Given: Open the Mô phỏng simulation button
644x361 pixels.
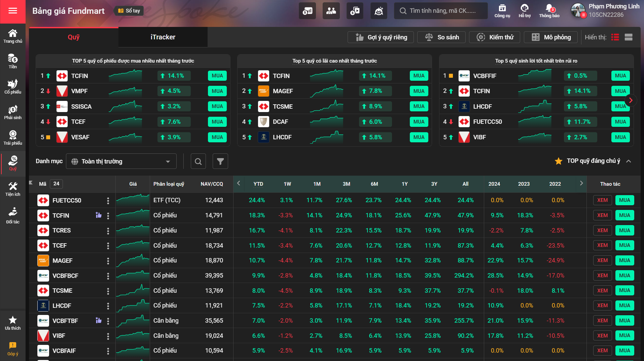Looking at the screenshot, I should [551, 37].
